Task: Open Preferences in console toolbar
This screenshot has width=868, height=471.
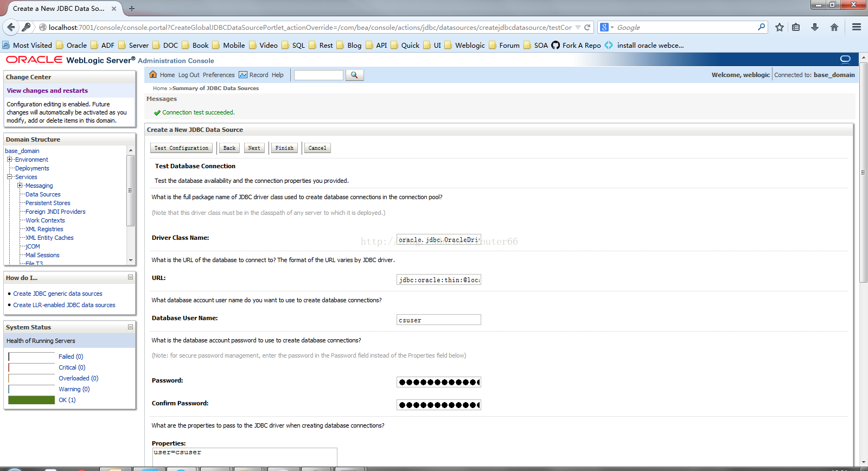Action: pyautogui.click(x=219, y=75)
